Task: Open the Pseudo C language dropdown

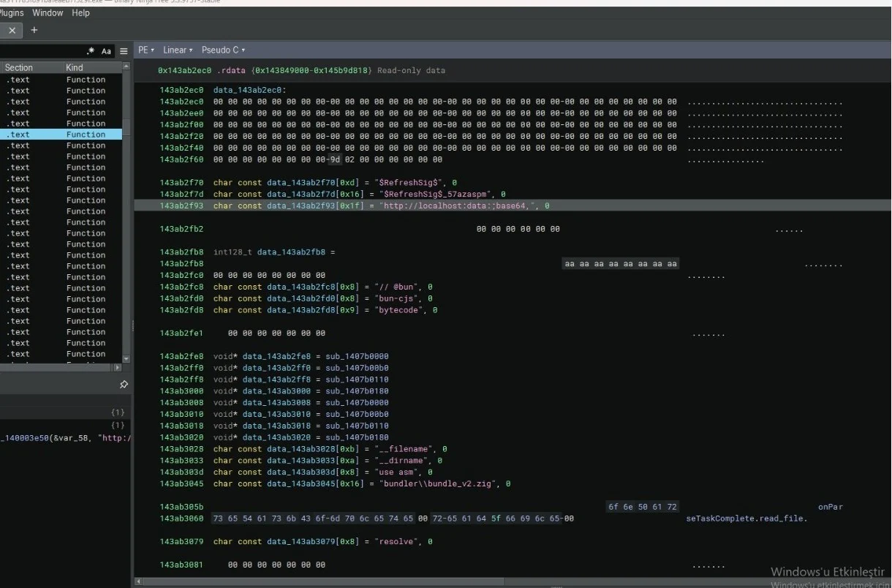Action: 223,50
